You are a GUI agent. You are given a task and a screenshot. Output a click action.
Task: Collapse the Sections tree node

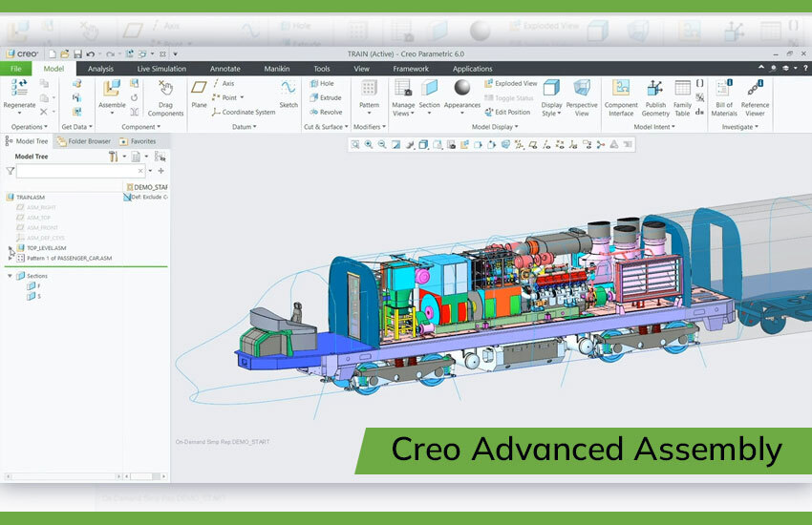click(x=10, y=276)
